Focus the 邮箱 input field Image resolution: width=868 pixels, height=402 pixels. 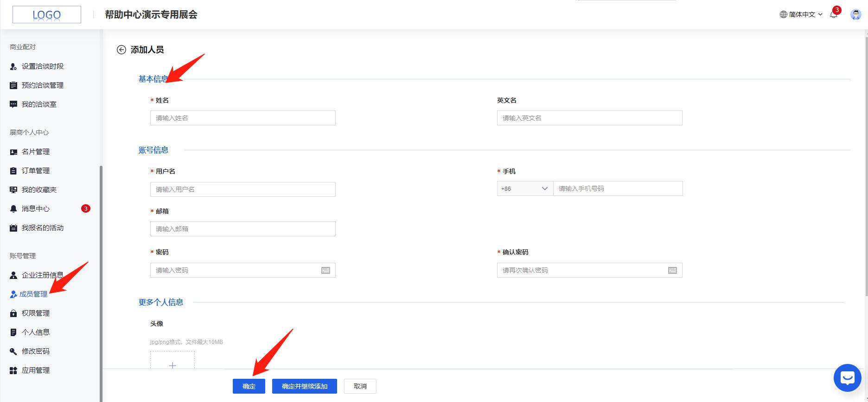pos(243,229)
